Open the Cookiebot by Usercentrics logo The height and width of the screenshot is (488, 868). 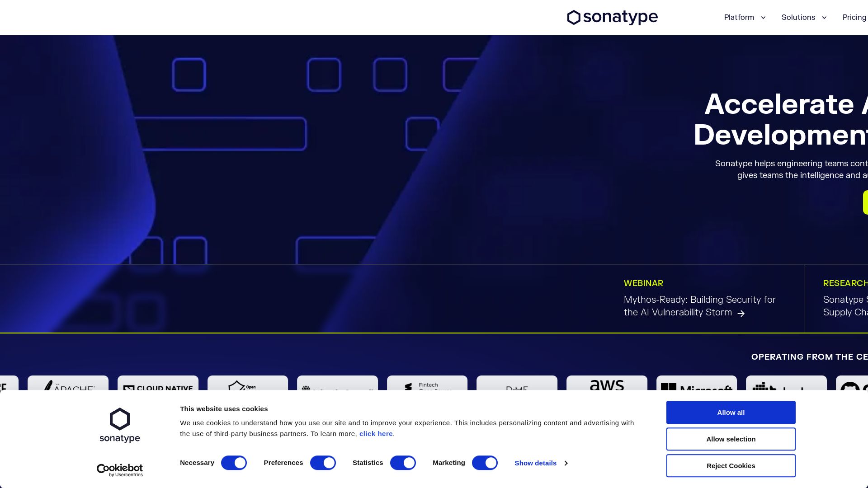[x=120, y=470]
